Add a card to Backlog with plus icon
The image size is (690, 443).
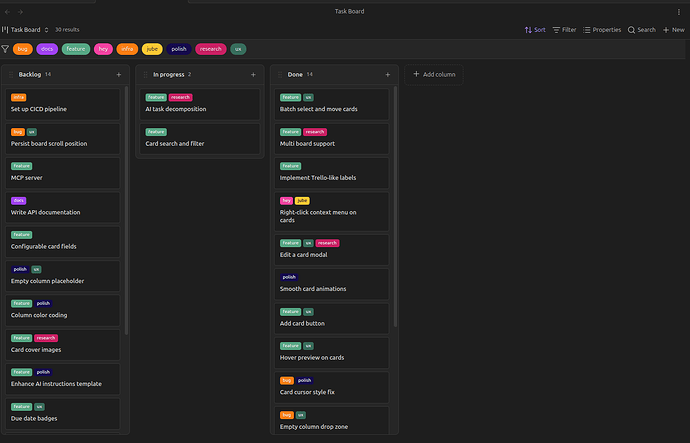(x=119, y=74)
